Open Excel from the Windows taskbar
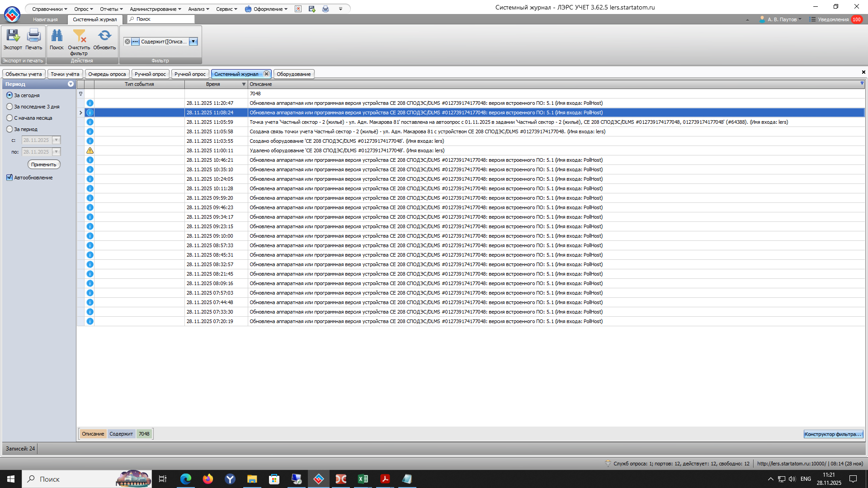This screenshot has width=868, height=488. click(363, 479)
